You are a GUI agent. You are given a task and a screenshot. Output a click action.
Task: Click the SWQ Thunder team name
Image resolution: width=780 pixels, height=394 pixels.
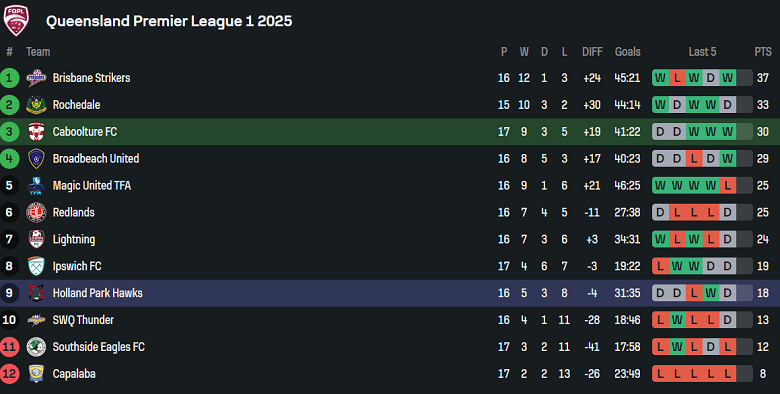click(83, 320)
